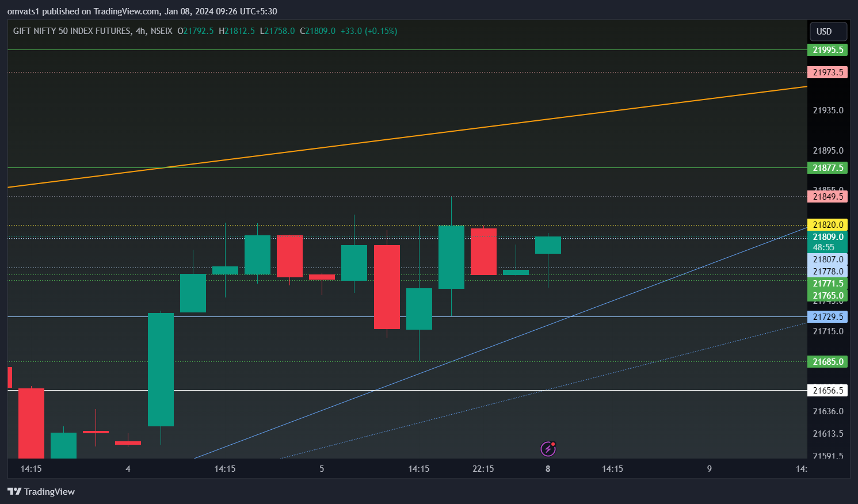Open the USD currency selector
The width and height of the screenshot is (858, 504).
point(828,32)
